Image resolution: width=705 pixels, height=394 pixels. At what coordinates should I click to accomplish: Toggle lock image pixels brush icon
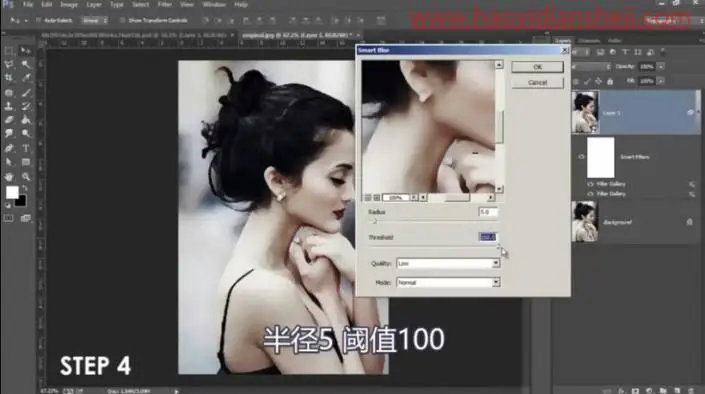[x=587, y=81]
